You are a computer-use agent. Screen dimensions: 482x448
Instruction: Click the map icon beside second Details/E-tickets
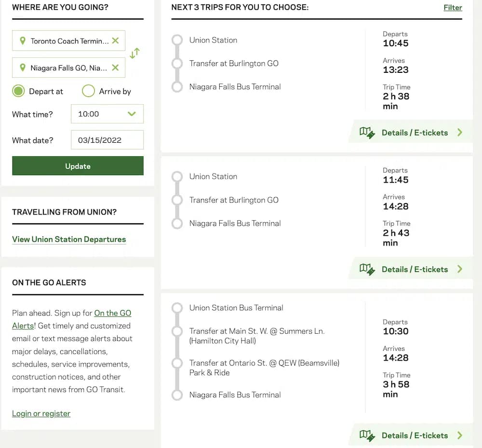(367, 269)
